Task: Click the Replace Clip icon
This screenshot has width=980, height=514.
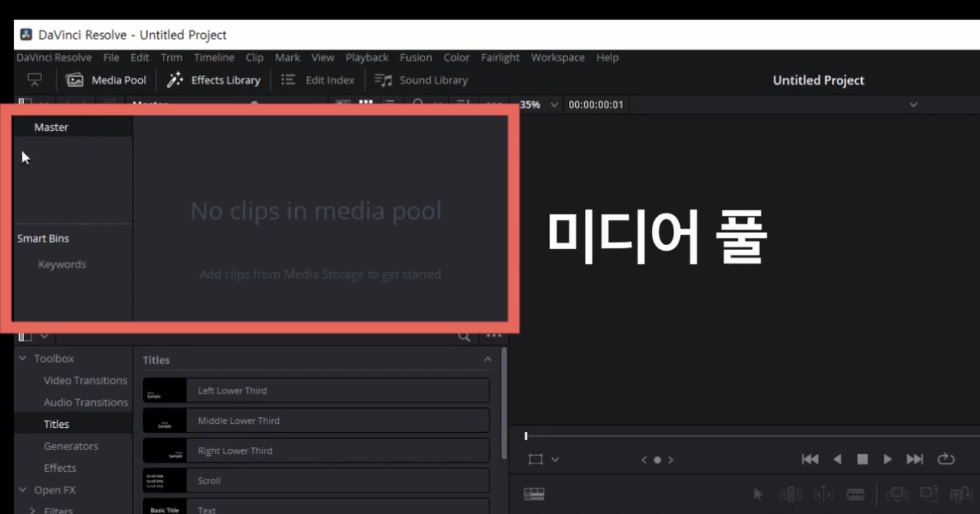Action: coord(961,494)
